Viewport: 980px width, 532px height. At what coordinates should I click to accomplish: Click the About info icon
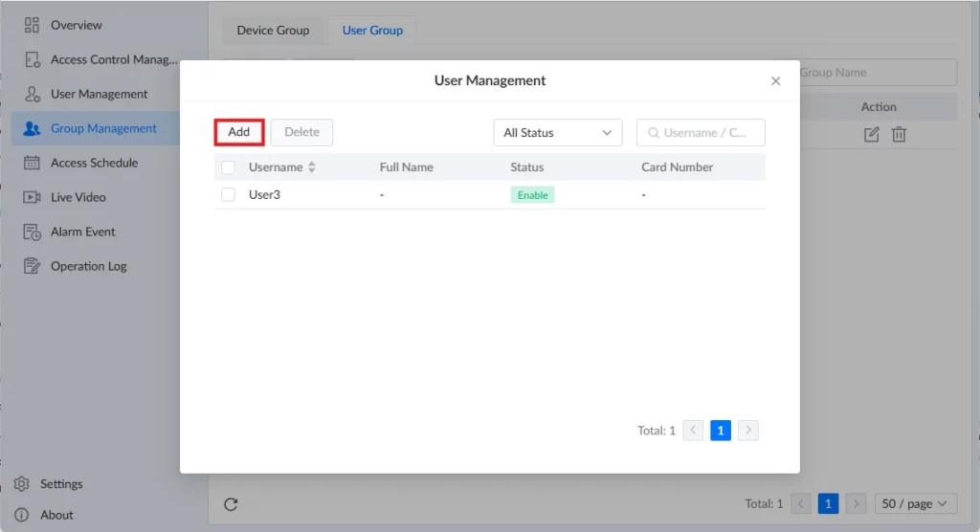point(21,515)
